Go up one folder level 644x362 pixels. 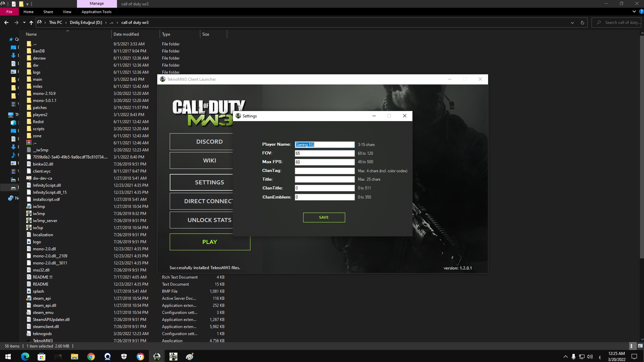tap(31, 23)
